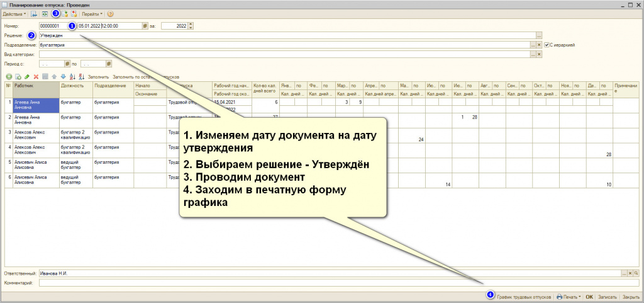Click the Работник column header
The image size is (644, 303).
36,89
